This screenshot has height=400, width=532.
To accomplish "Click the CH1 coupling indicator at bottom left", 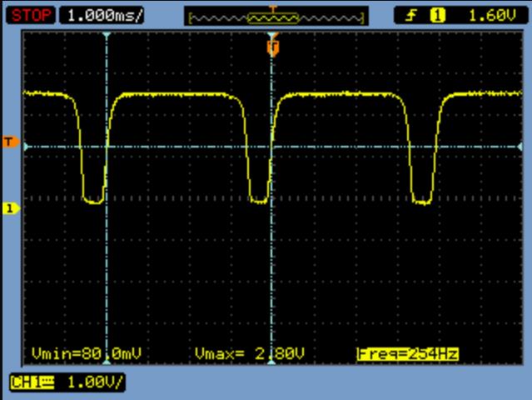I will 32,382.
